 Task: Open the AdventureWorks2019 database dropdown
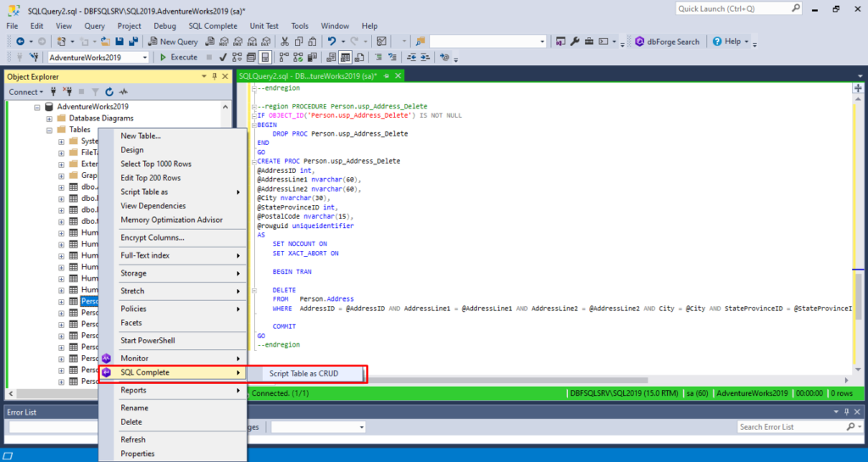pos(145,58)
